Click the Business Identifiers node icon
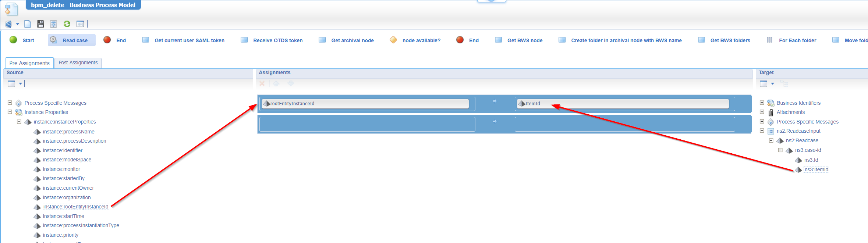This screenshot has height=243, width=868. (771, 103)
